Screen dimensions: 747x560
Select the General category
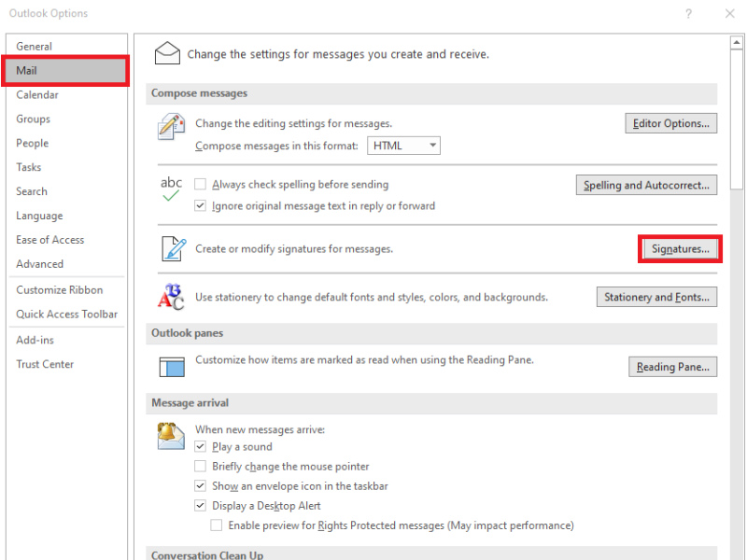pyautogui.click(x=66, y=46)
